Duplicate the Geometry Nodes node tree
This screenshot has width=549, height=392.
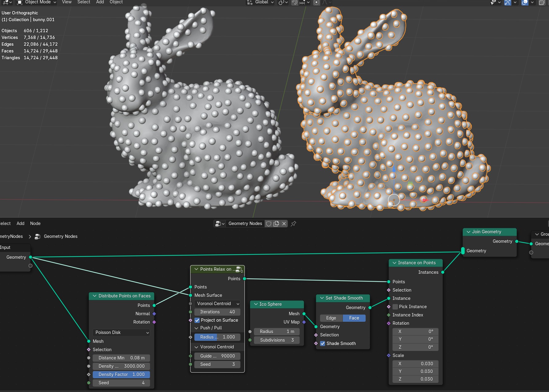click(276, 223)
